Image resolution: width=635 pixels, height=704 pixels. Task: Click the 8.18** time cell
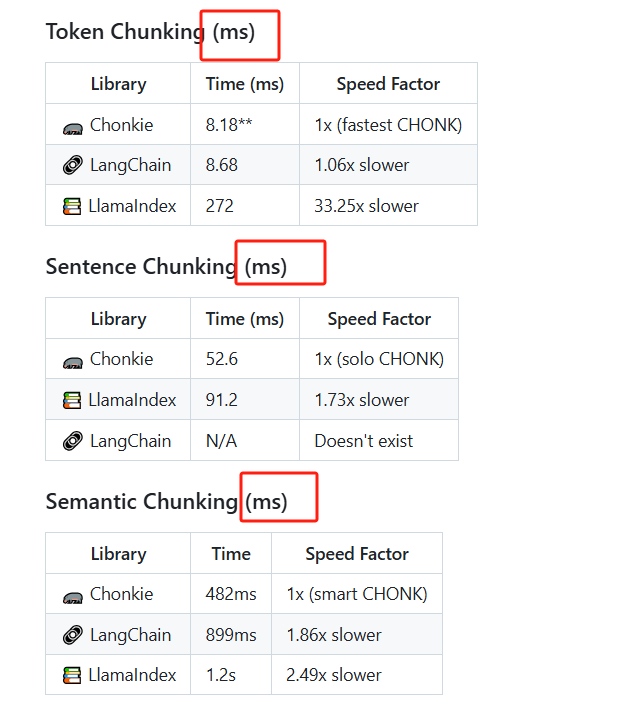pyautogui.click(x=245, y=124)
